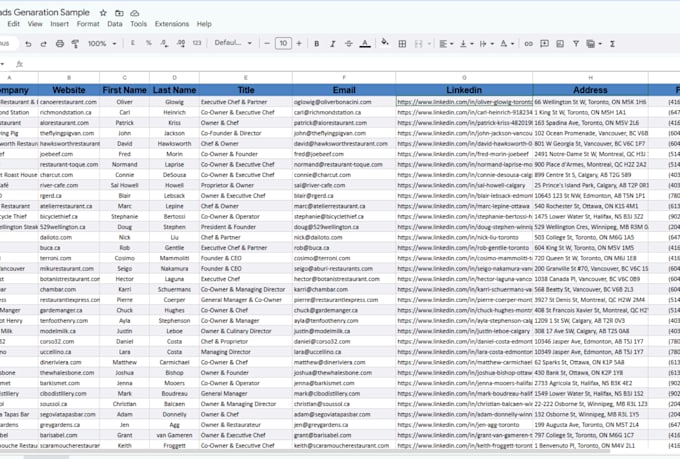
Task: Open the fill color picker
Action: [x=385, y=43]
